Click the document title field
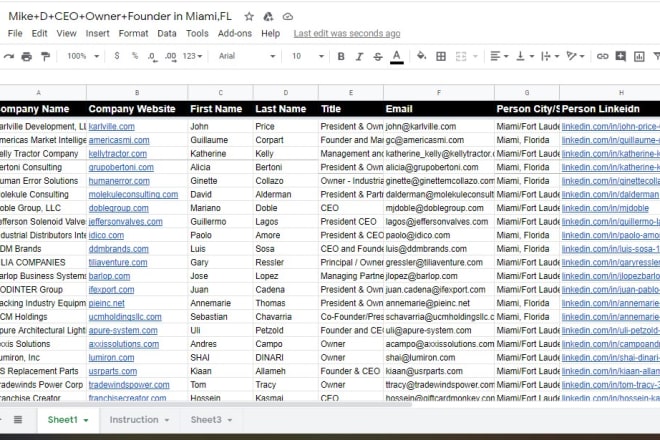660x440 pixels. pyautogui.click(x=120, y=16)
